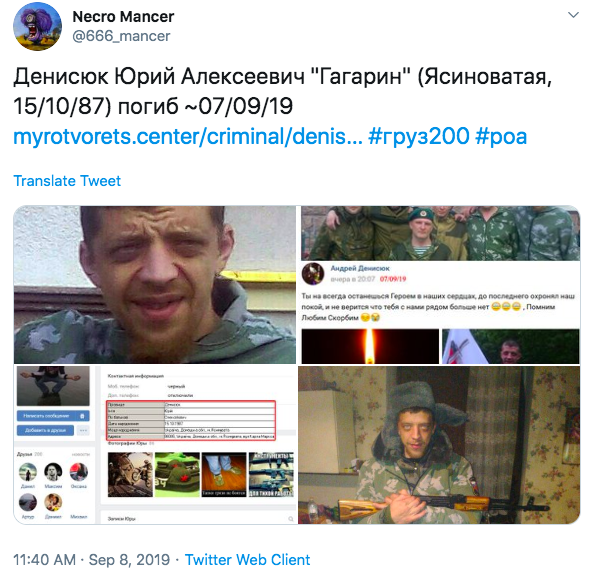Visit the @666_mancer handle
The width and height of the screenshot is (596, 576).
121,36
